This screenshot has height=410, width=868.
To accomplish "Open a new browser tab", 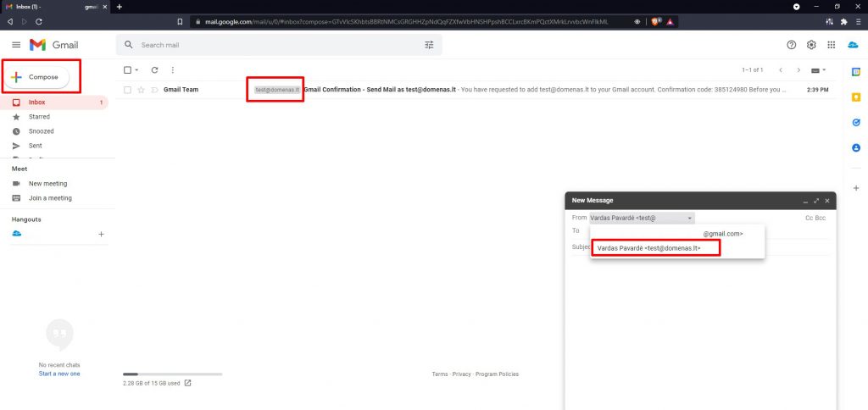I will pyautogui.click(x=119, y=7).
